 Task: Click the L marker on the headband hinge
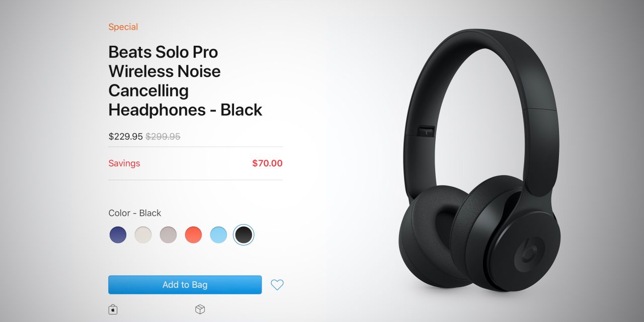(427, 132)
